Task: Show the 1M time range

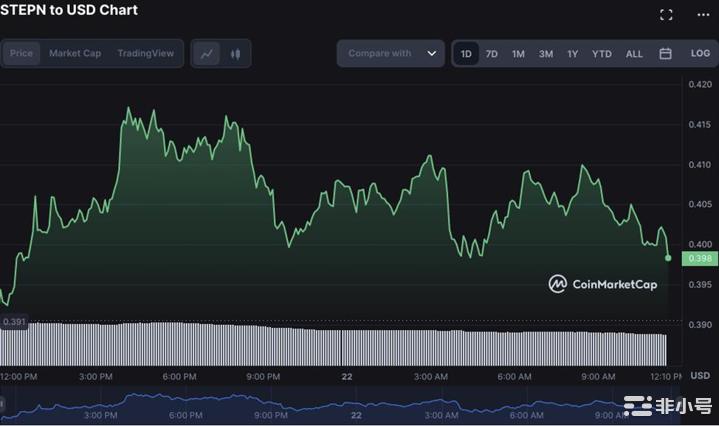Action: coord(518,54)
